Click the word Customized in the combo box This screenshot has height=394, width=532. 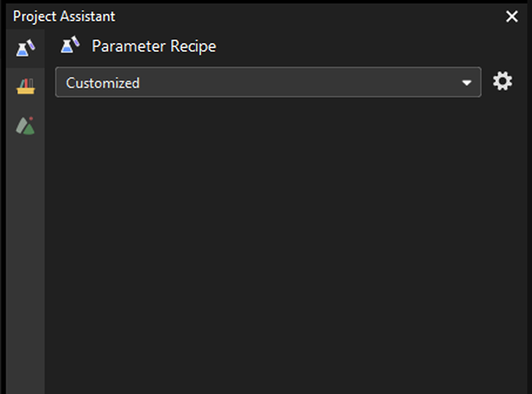(103, 83)
